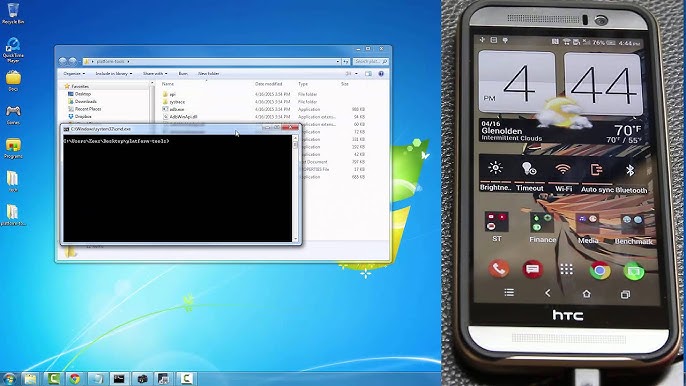The image size is (686, 386).
Task: Toggle screen Timeout on HTC widget
Action: tap(529, 175)
